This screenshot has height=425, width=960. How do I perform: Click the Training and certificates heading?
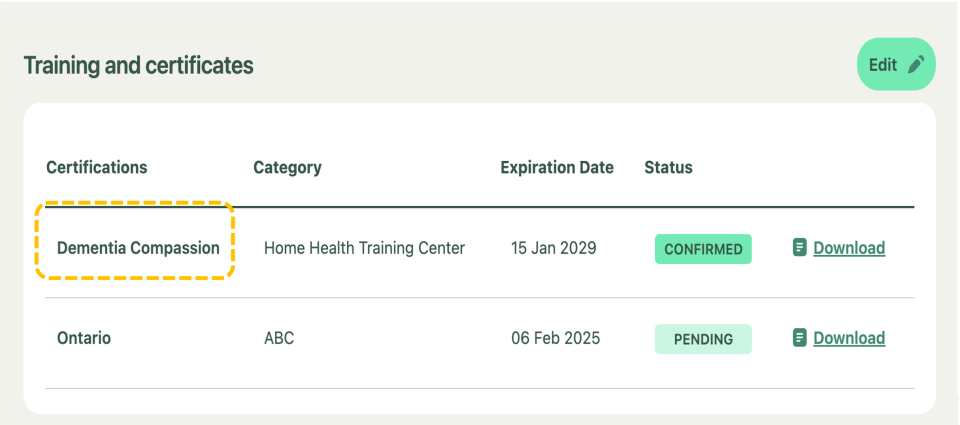point(138,66)
